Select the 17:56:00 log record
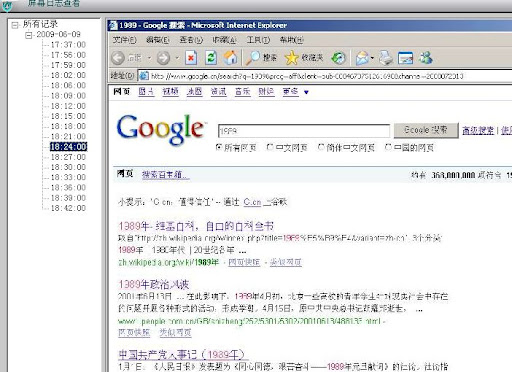Image resolution: width=512 pixels, height=372 pixels. tap(68, 55)
